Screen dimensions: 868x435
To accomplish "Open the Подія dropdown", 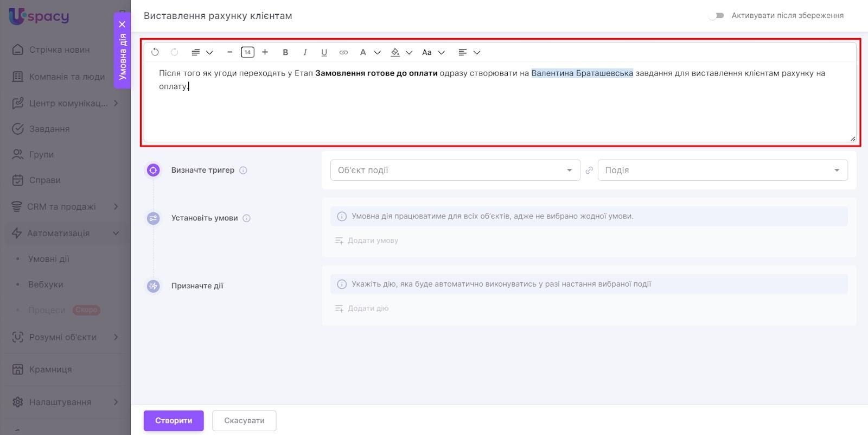I will click(722, 170).
